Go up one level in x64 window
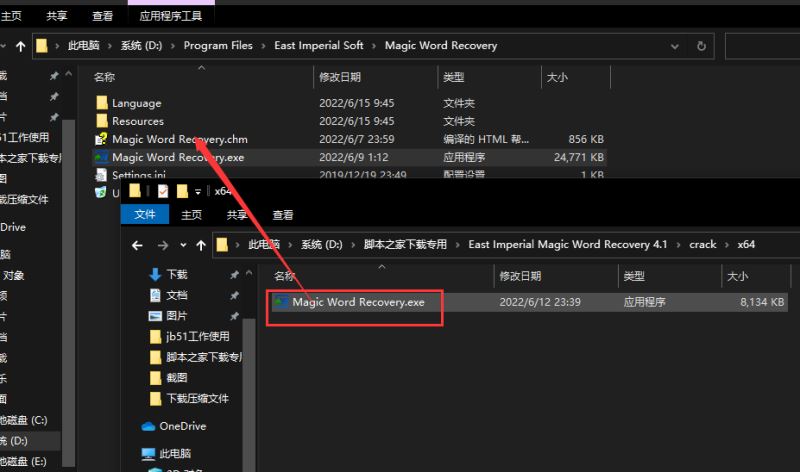Viewport: 800px width, 472px height. [x=201, y=245]
